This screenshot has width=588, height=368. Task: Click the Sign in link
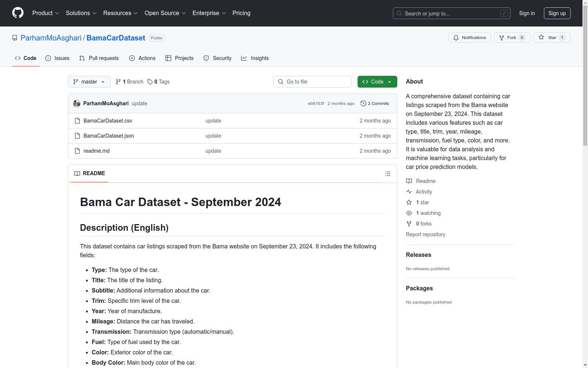(x=527, y=13)
